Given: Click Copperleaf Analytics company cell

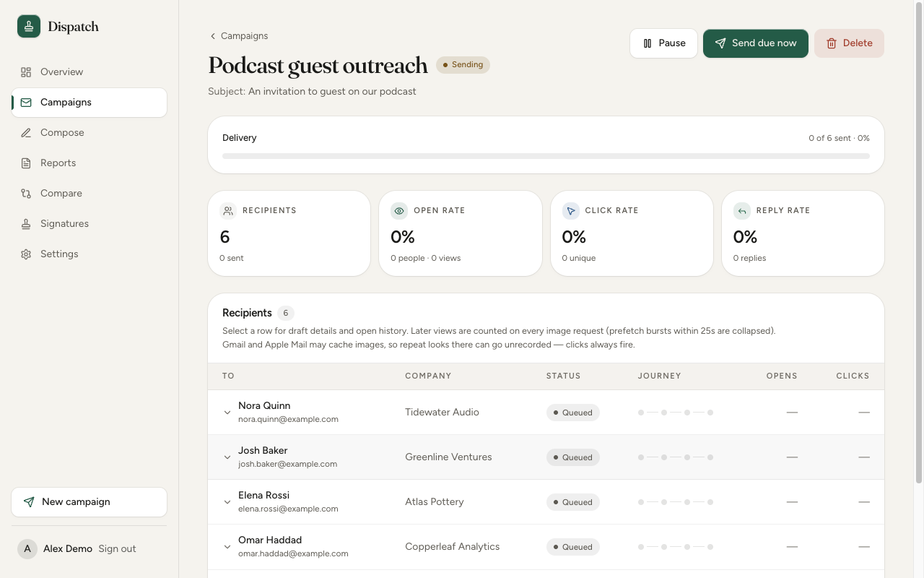Looking at the screenshot, I should pyautogui.click(x=453, y=547).
